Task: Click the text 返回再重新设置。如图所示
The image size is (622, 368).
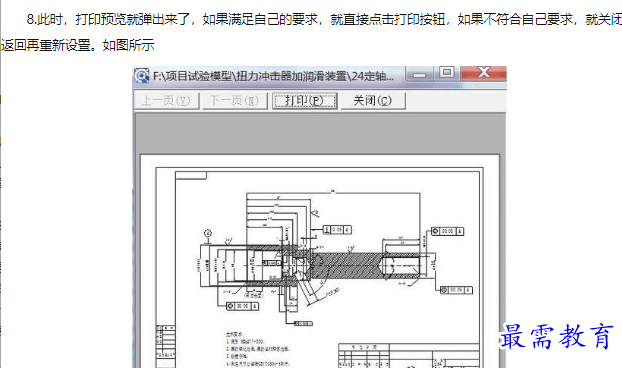Action: pyautogui.click(x=77, y=45)
